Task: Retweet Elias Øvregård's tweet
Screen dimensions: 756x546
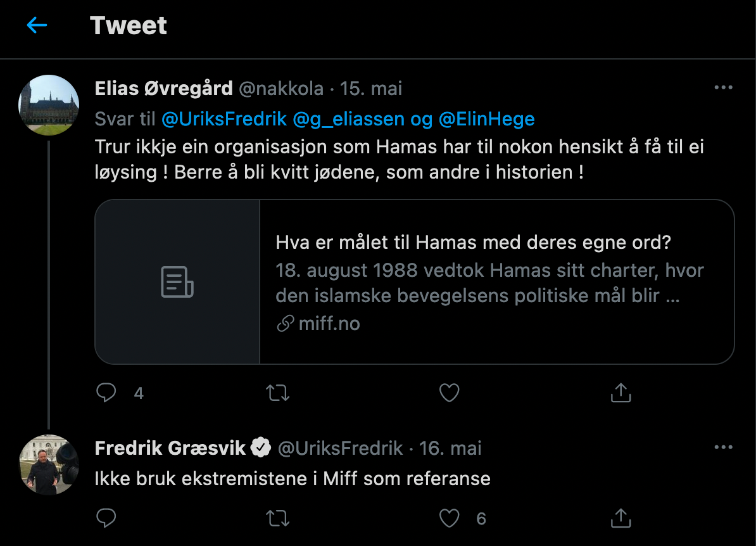Action: coord(277,393)
